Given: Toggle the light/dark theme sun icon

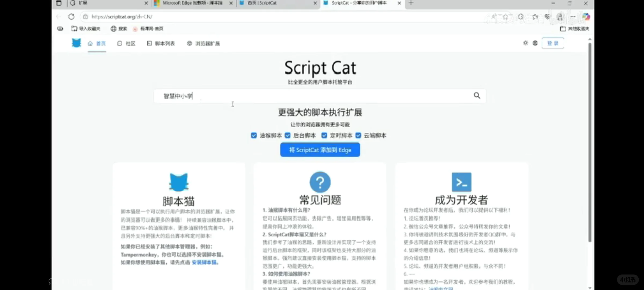Looking at the screenshot, I should coord(525,43).
